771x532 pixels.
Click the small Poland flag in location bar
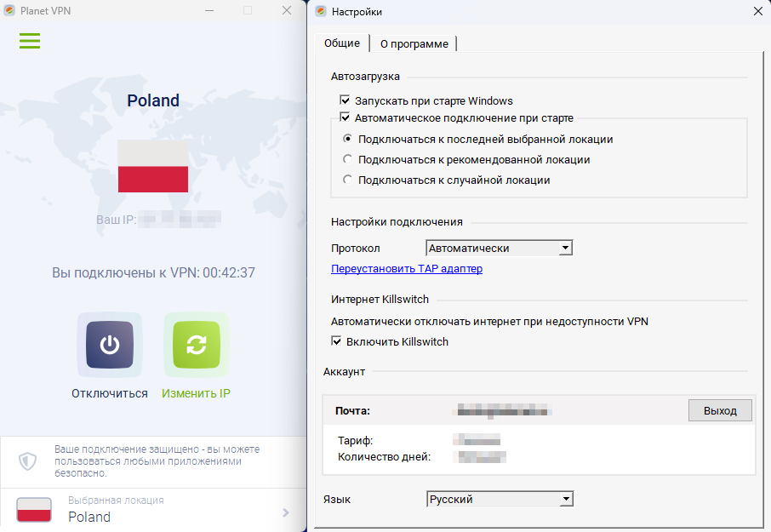(34, 509)
